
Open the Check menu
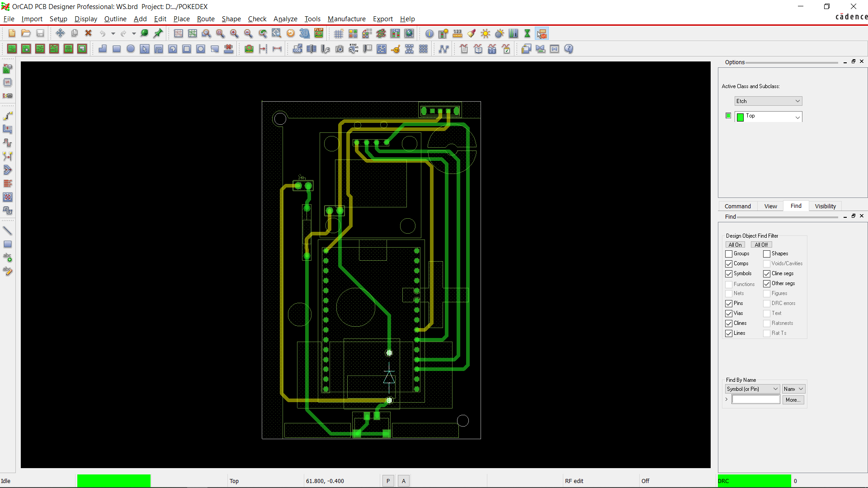[257, 19]
